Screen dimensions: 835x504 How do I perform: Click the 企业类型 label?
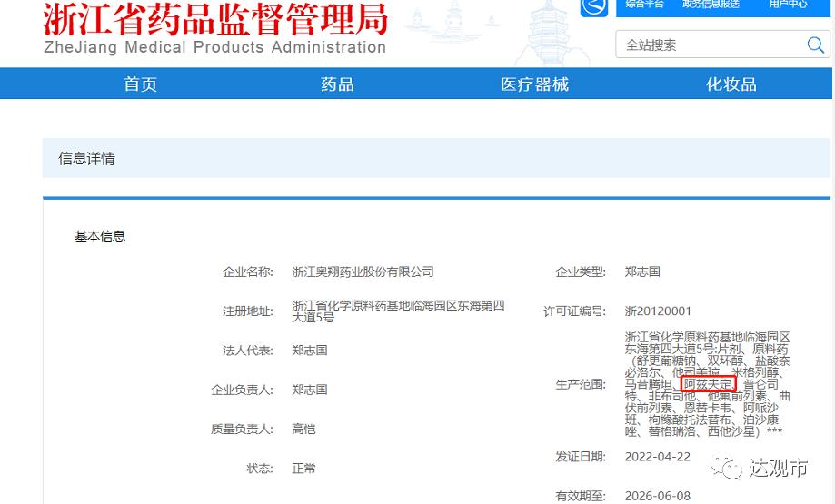[581, 272]
